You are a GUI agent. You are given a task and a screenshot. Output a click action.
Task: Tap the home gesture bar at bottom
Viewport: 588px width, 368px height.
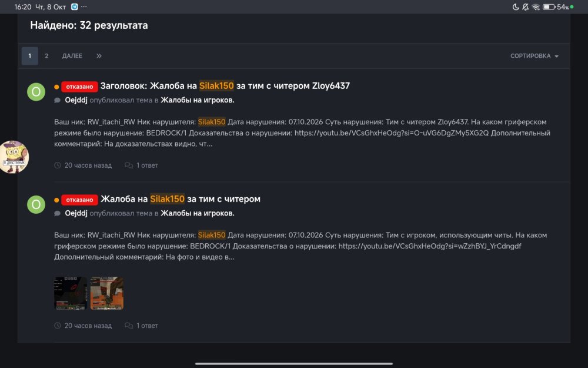(294, 363)
